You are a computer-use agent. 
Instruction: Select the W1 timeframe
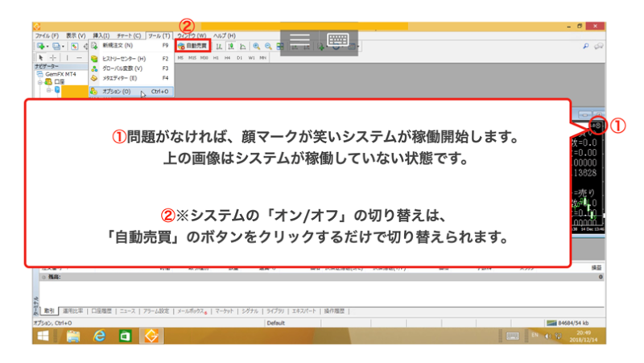pos(251,58)
